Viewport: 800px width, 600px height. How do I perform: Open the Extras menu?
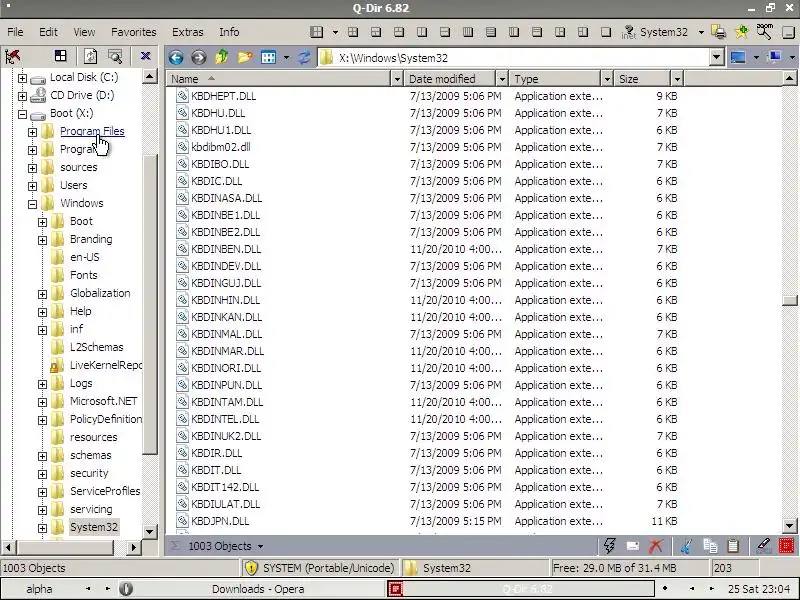click(x=188, y=32)
